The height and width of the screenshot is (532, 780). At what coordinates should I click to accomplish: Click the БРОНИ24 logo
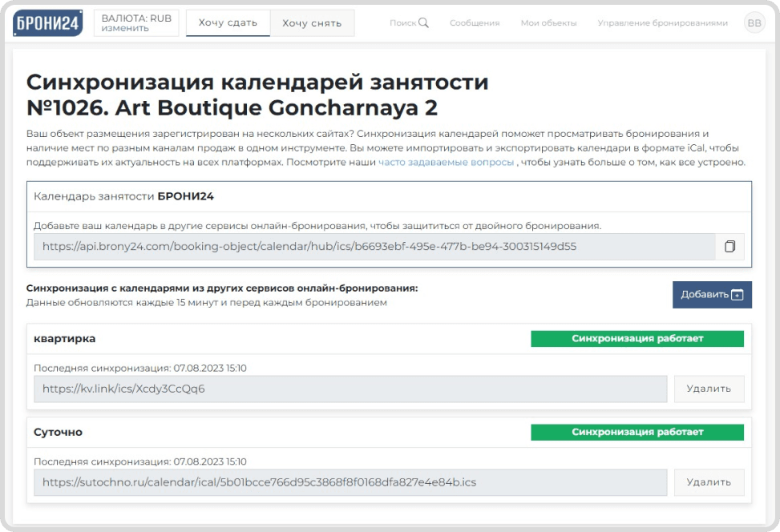pos(48,23)
